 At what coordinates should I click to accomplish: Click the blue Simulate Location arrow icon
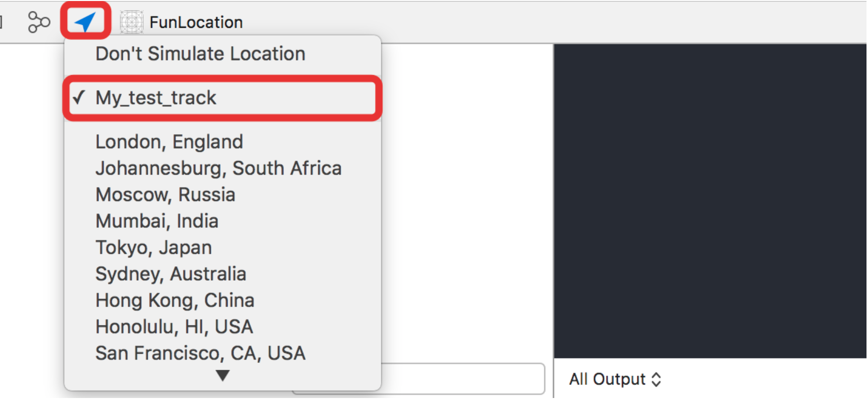tap(85, 21)
